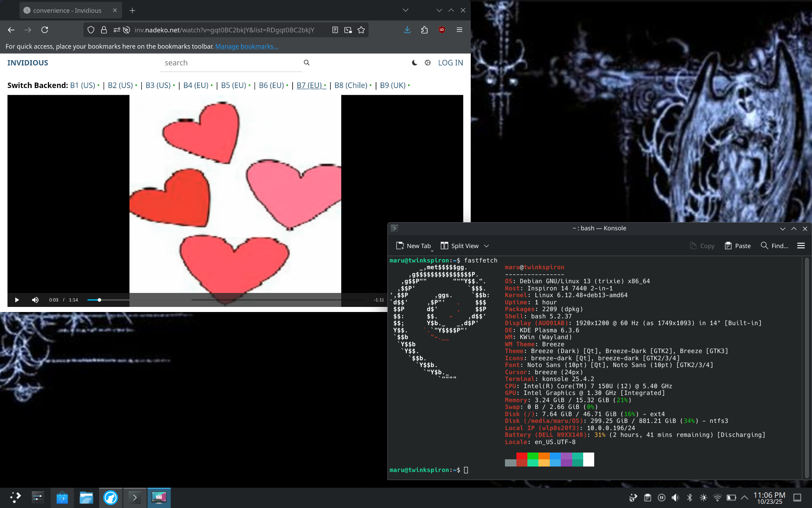Seek on the video progress bar
Viewport: 812px width, 508px height.
(226, 300)
